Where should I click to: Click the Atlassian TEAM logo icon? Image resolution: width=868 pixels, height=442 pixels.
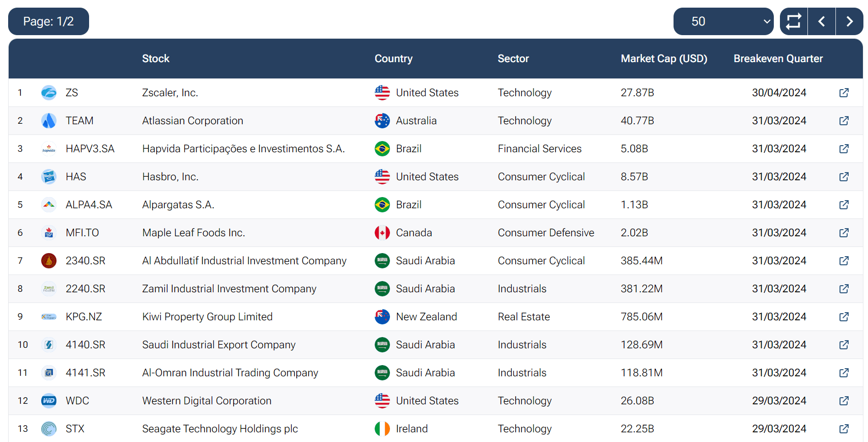[x=49, y=121]
